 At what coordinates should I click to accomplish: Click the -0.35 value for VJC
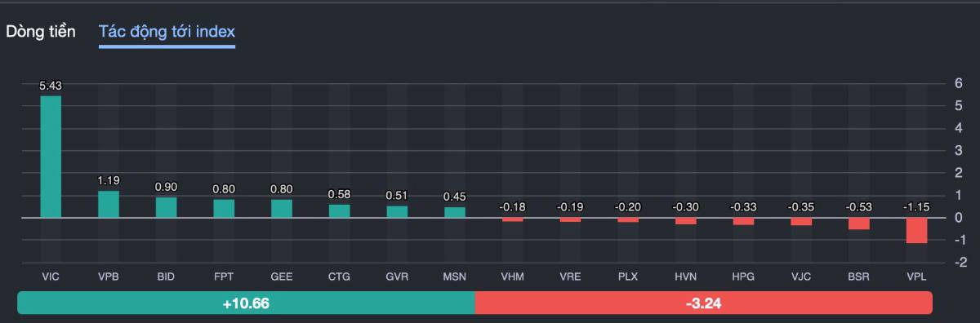801,207
